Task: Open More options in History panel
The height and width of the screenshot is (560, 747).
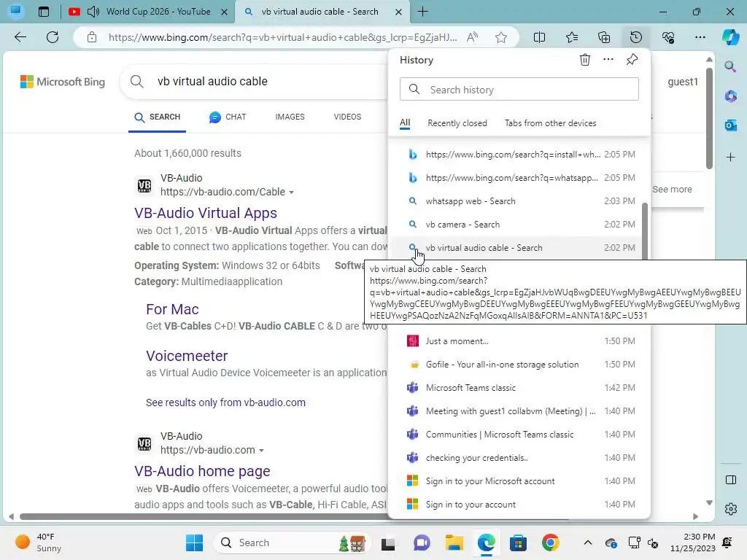Action: coord(608,60)
